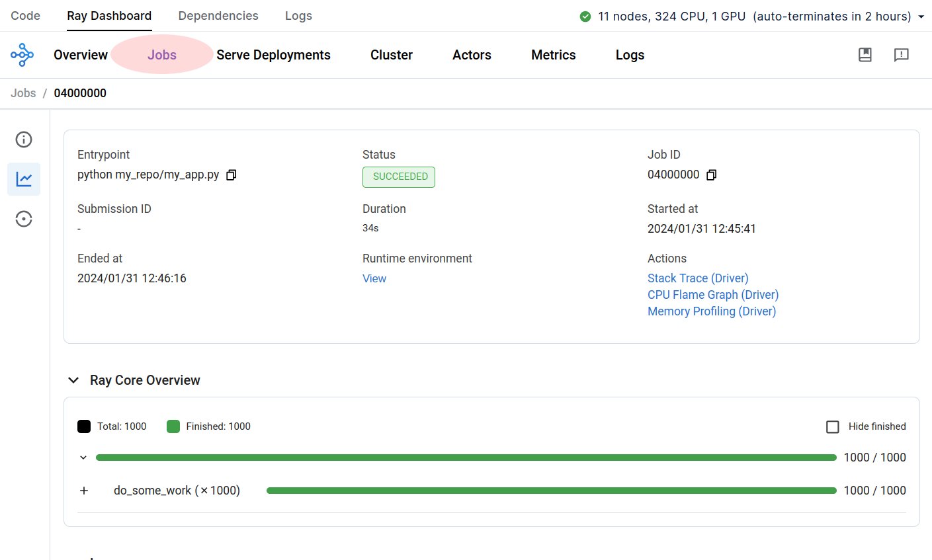Open Serve Deployments page
932x560 pixels.
pyautogui.click(x=273, y=55)
